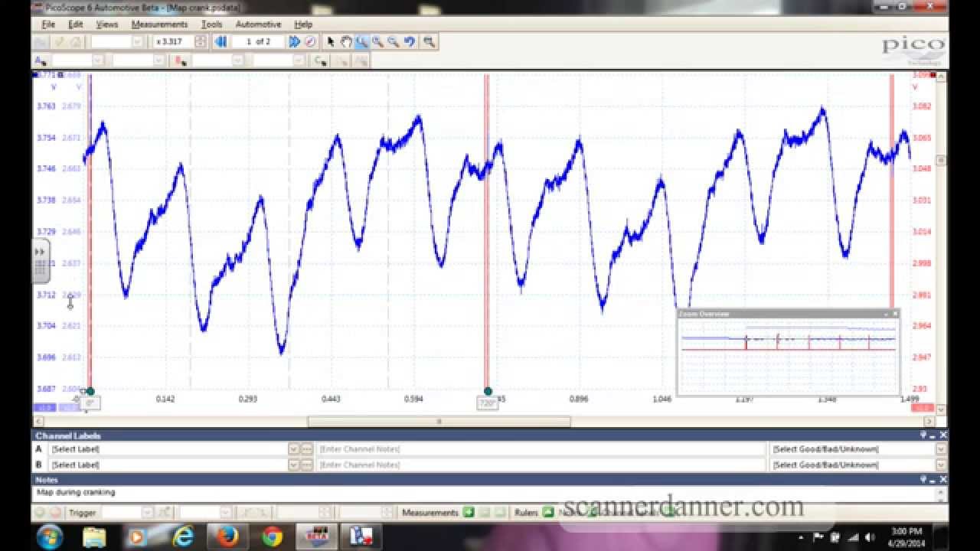Viewport: 980px width, 551px height.
Task: Open Firefox from the Windows taskbar
Action: pyautogui.click(x=227, y=536)
